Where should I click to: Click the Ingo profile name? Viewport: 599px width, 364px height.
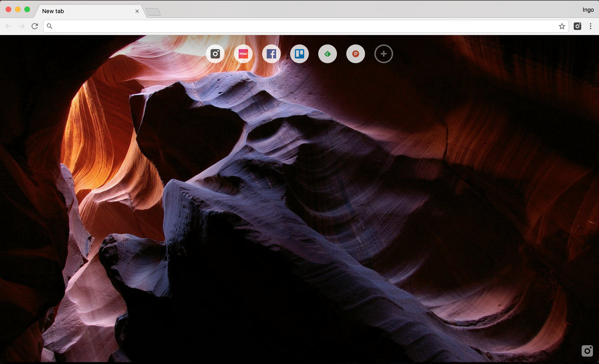(588, 10)
